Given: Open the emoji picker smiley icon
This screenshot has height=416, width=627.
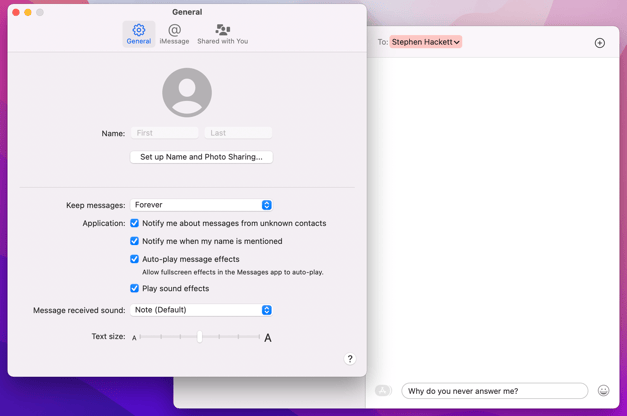Looking at the screenshot, I should [603, 390].
